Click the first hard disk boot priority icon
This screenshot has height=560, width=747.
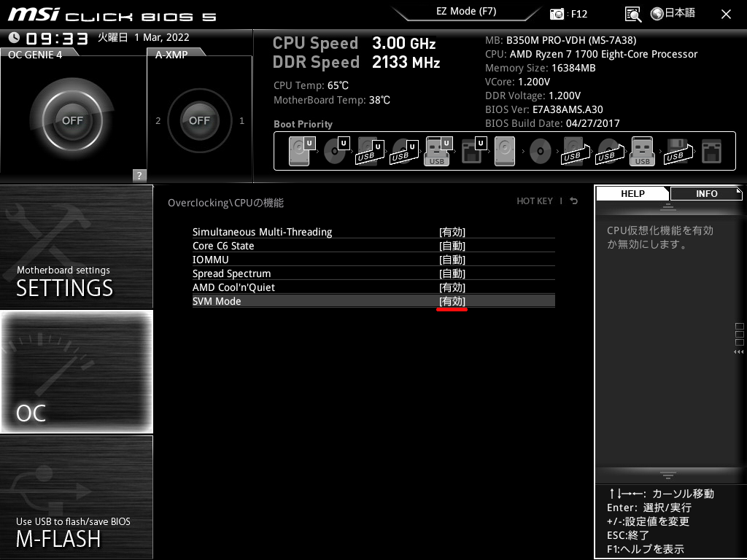300,151
